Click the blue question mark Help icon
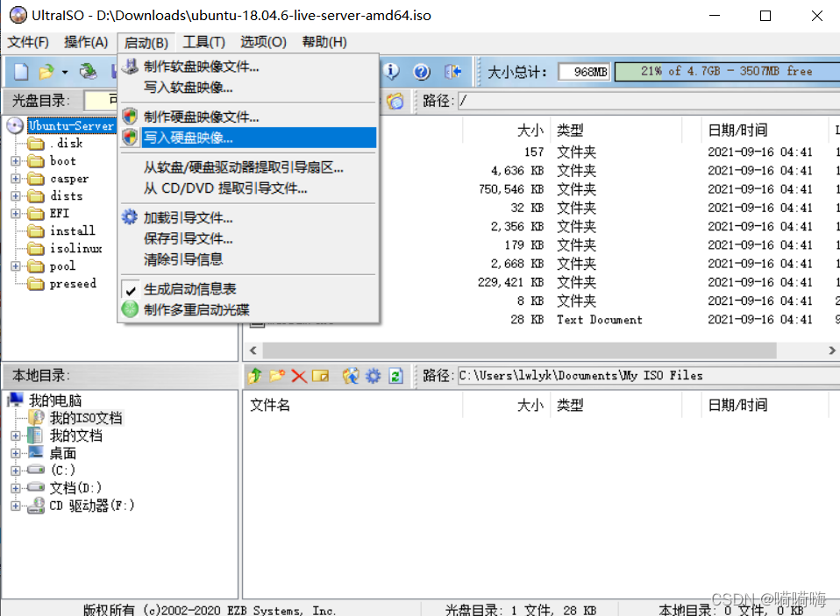Screen dimensions: 840x616 click(x=422, y=71)
